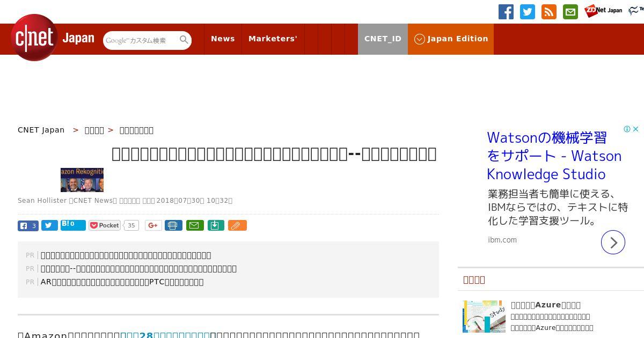Submit search with magnifier icon
Screen dimensions: 644x338
pos(184,40)
